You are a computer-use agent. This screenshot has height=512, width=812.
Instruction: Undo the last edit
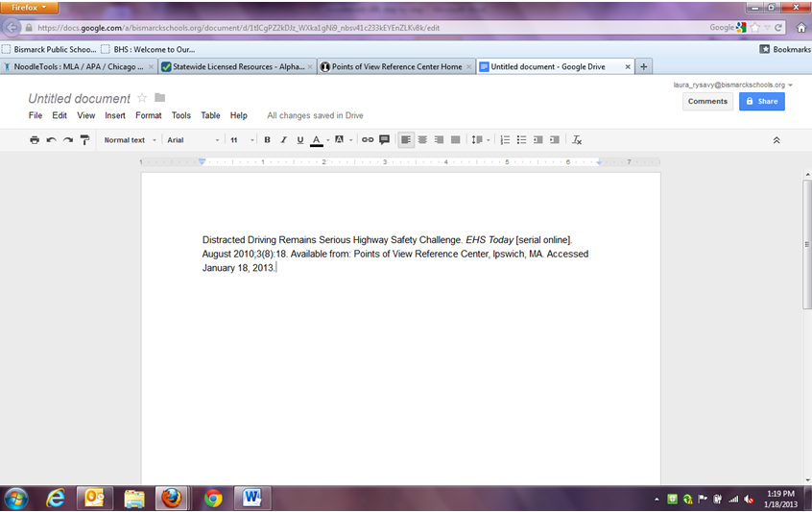tap(51, 140)
